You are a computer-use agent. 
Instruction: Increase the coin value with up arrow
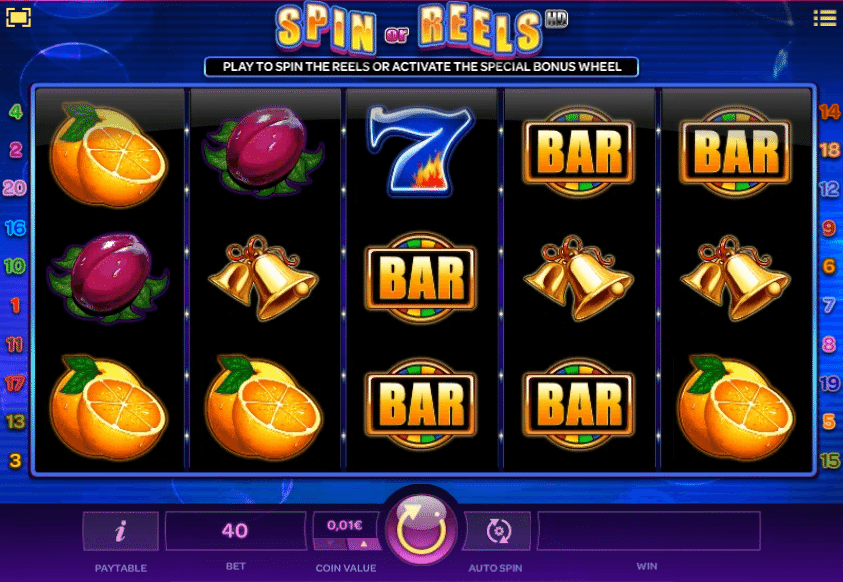click(x=364, y=544)
